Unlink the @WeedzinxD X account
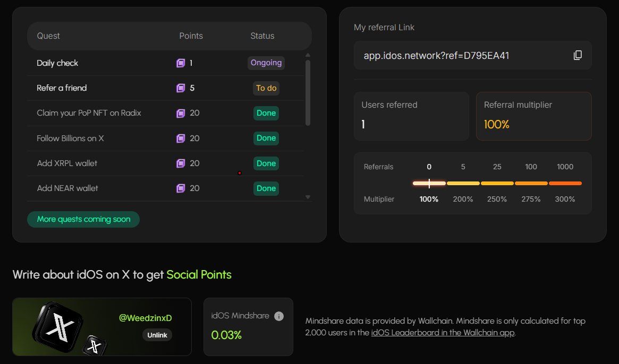The image size is (619, 364). click(157, 335)
